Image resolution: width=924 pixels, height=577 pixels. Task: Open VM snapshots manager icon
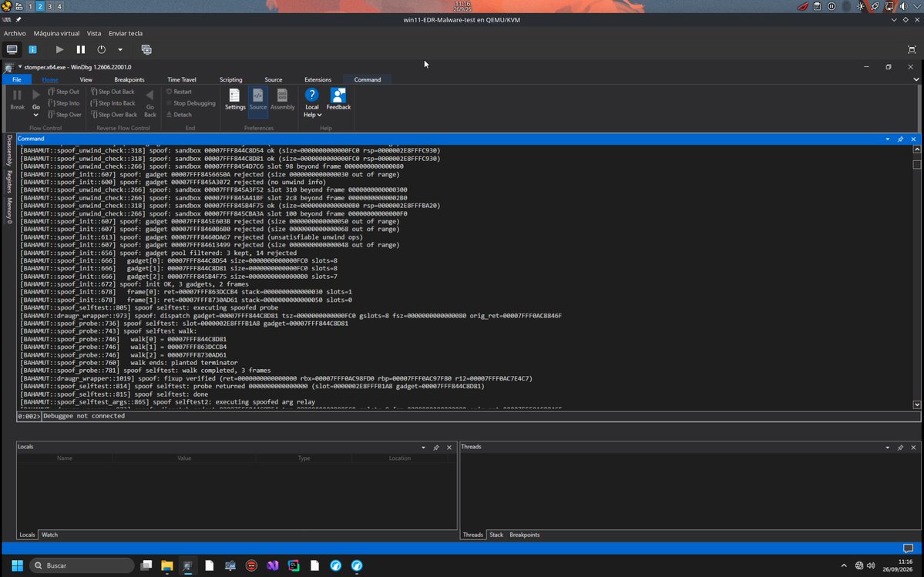[x=146, y=49]
